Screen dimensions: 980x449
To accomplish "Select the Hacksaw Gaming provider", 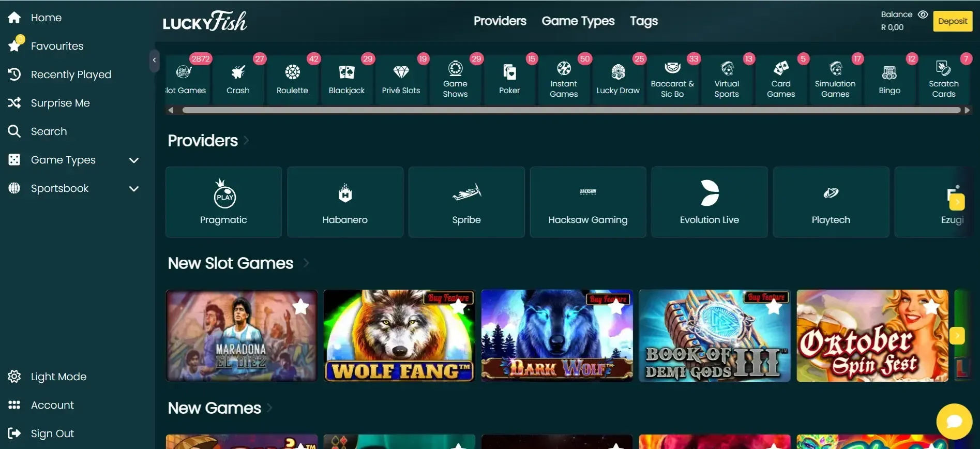I will (x=588, y=202).
